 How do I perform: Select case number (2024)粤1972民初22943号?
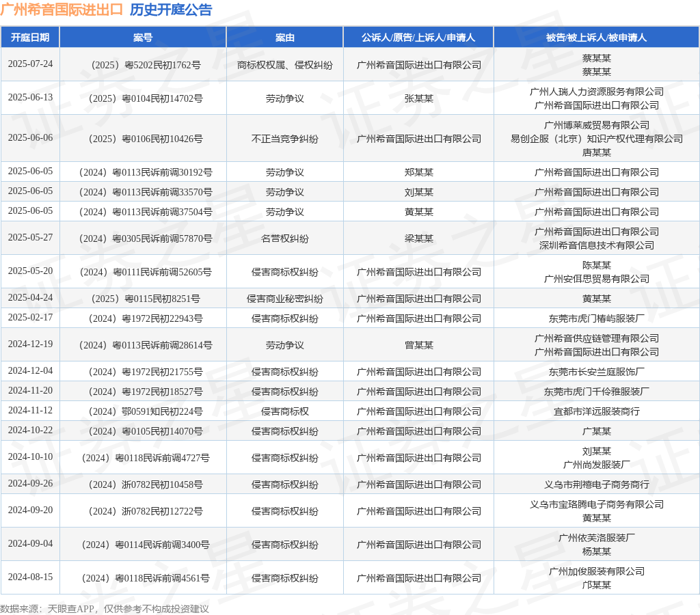(146, 318)
